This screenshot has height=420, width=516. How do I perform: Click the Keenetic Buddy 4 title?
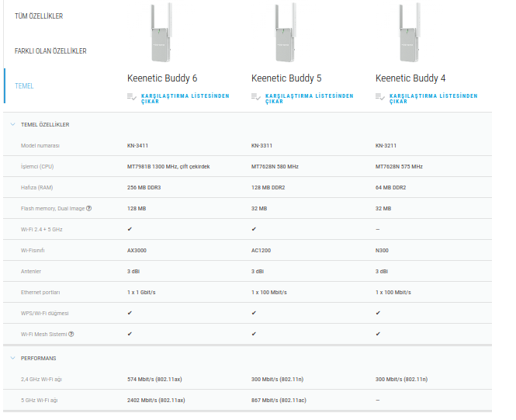click(410, 78)
